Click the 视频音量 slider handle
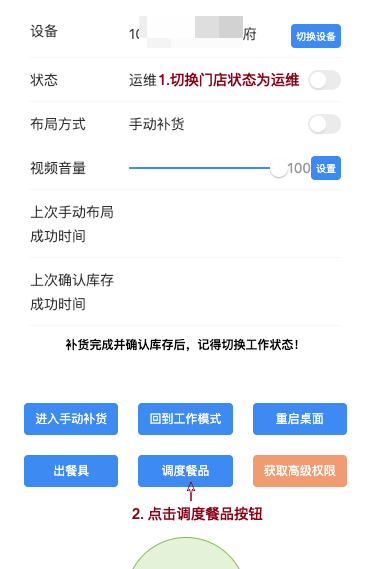Image resolution: width=372 pixels, height=569 pixels. point(279,168)
